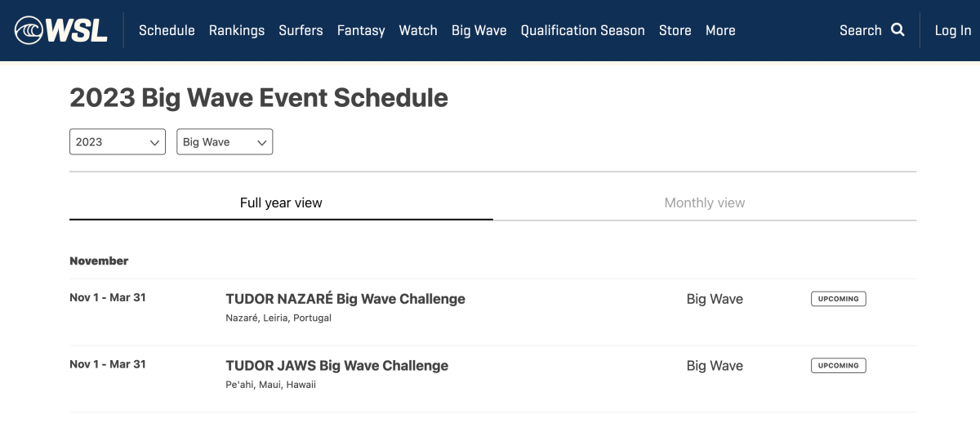The width and height of the screenshot is (980, 423).
Task: Click the WSL logo
Action: coord(61,30)
